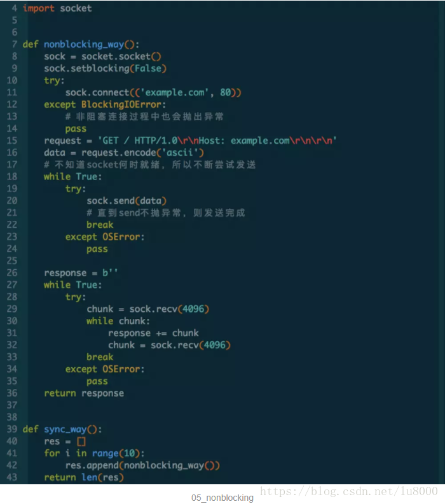This screenshot has width=445, height=504.
Task: Click line number 39 in the gutter
Action: point(12,430)
